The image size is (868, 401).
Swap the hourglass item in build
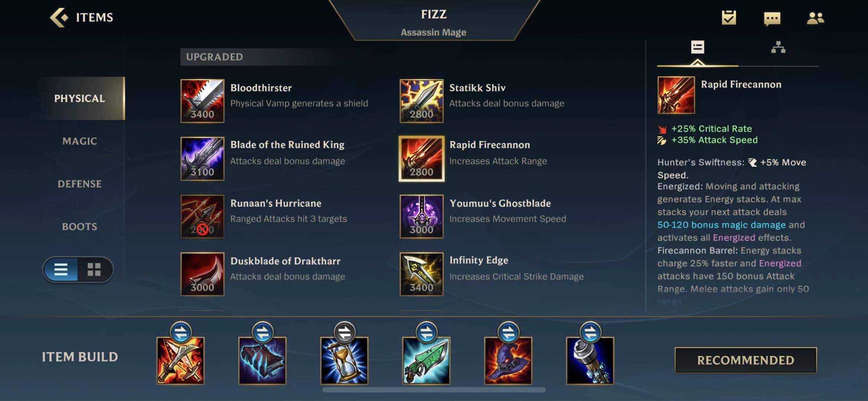click(344, 332)
